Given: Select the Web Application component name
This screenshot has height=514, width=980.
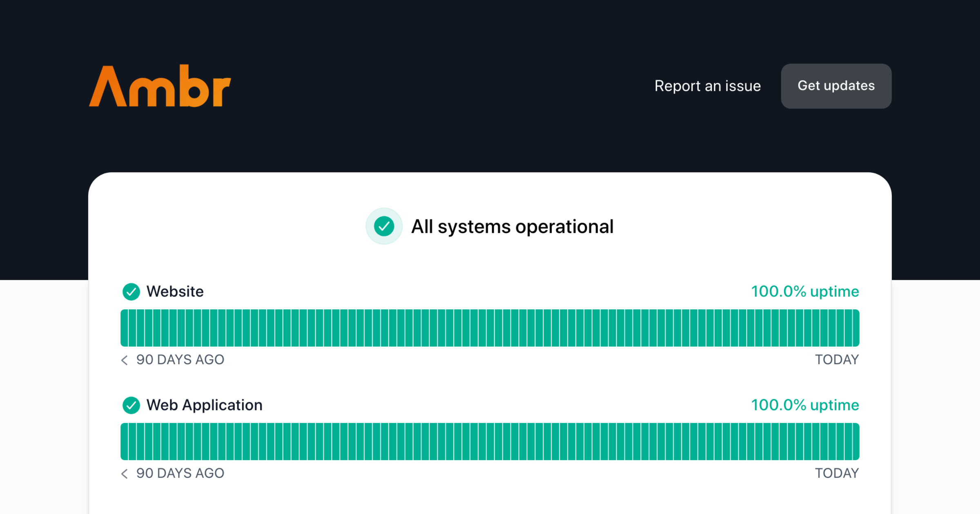Looking at the screenshot, I should pos(204,405).
